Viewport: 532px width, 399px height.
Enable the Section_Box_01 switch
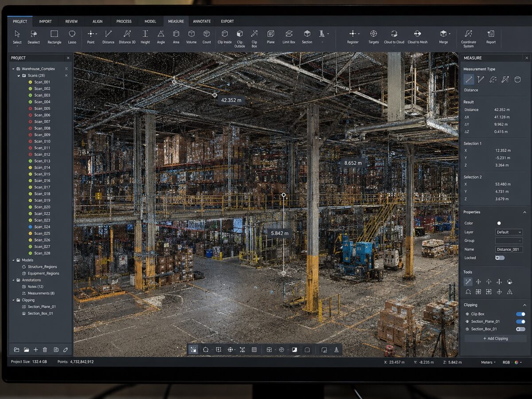click(x=520, y=329)
